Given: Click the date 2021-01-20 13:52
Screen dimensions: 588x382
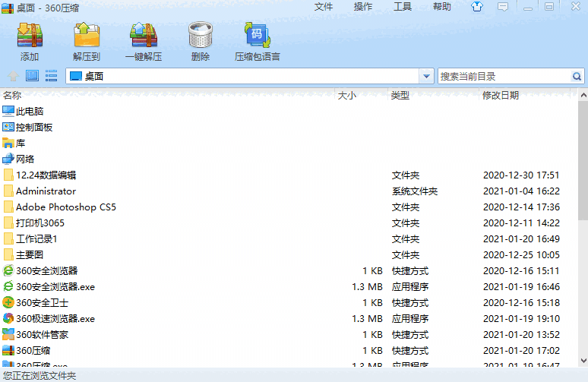Looking at the screenshot, I should (x=521, y=334).
